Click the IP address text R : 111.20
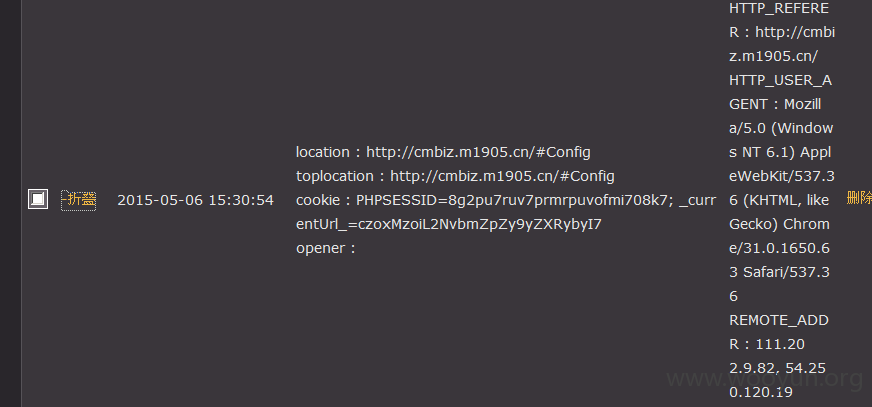 (767, 344)
